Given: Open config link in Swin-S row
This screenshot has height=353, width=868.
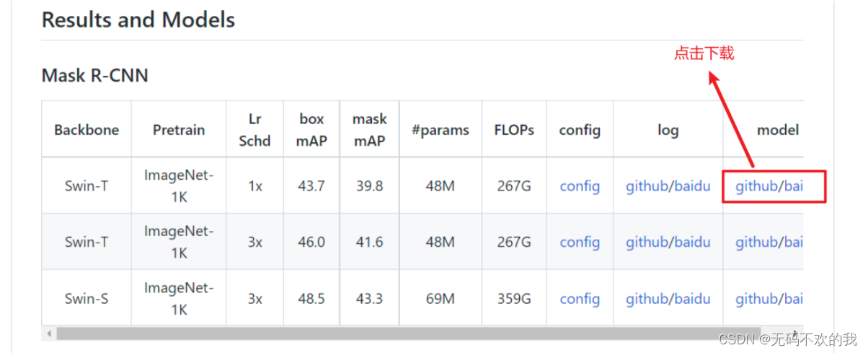Looking at the screenshot, I should tap(580, 298).
